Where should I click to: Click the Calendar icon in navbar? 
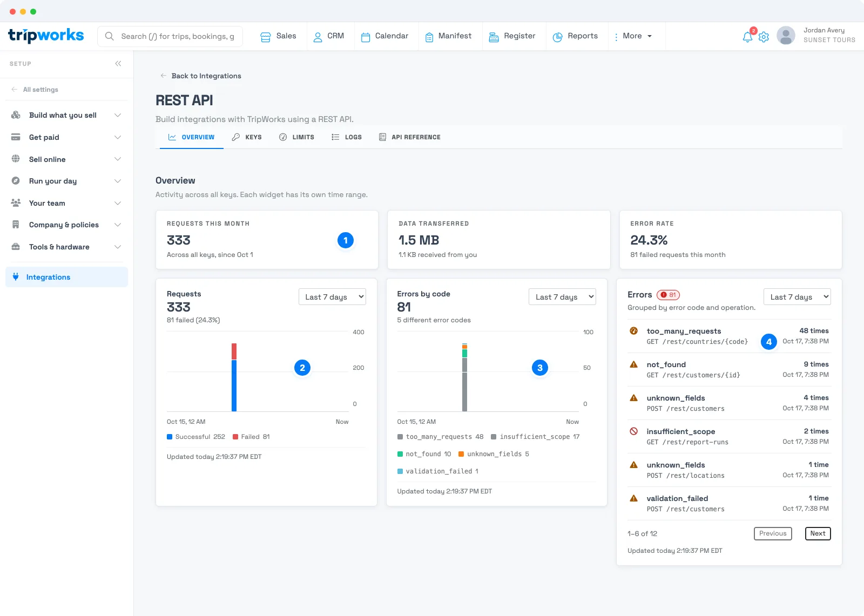[x=366, y=37]
